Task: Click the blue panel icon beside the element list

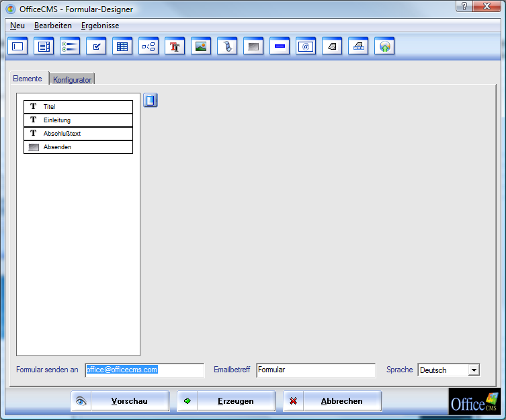Action: (151, 100)
